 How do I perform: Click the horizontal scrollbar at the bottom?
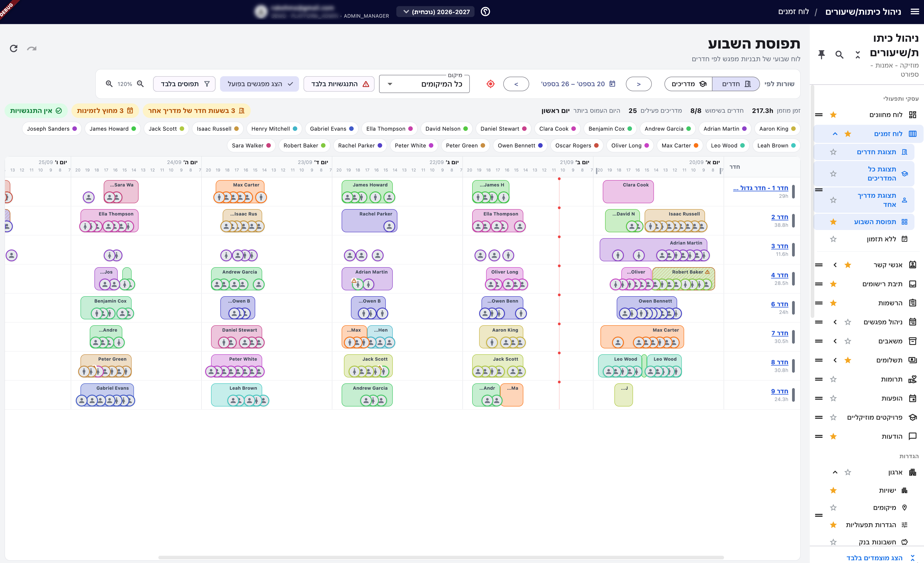coord(441,557)
